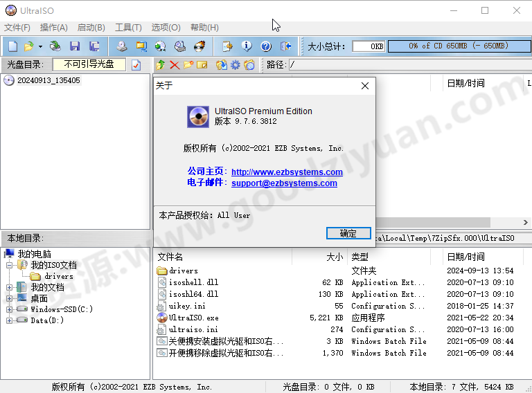The image size is (532, 393).
Task: Click the Make CD/DVD Image icon
Action: point(121,46)
